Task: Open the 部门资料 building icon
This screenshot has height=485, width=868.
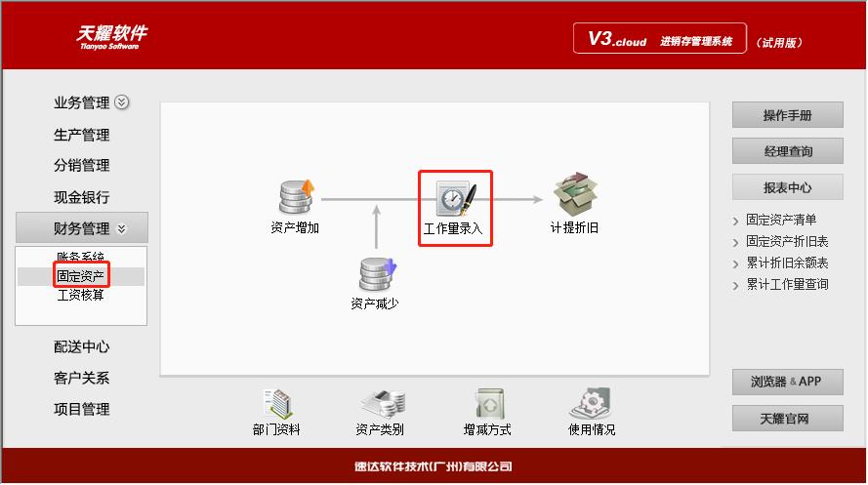Action: [x=277, y=404]
